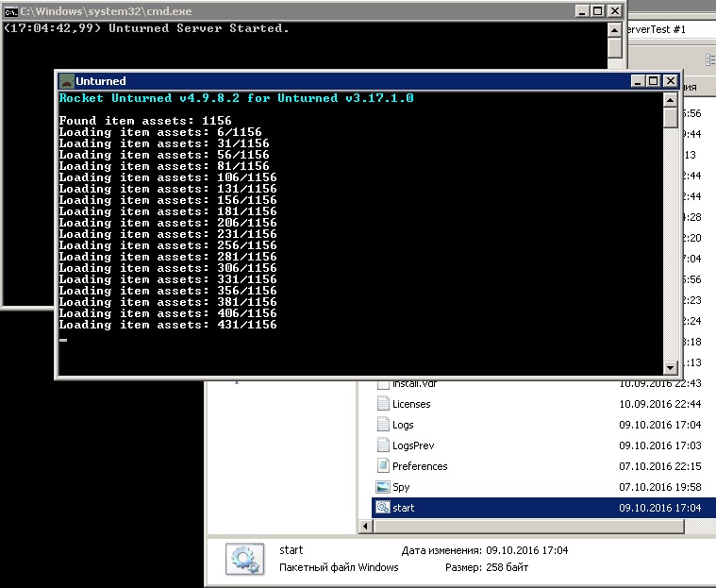Click the Unturned console scrollbar thumb
The height and width of the screenshot is (588, 716).
click(670, 118)
